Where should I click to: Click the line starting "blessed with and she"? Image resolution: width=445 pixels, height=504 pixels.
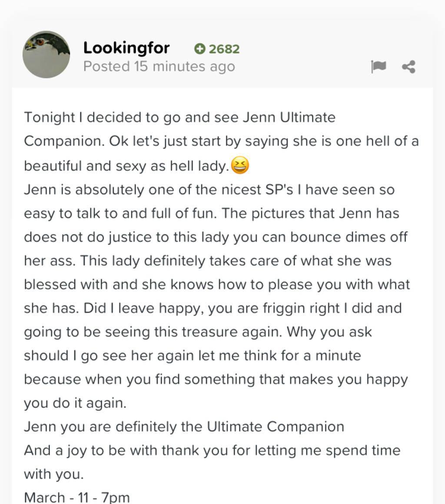tap(217, 284)
